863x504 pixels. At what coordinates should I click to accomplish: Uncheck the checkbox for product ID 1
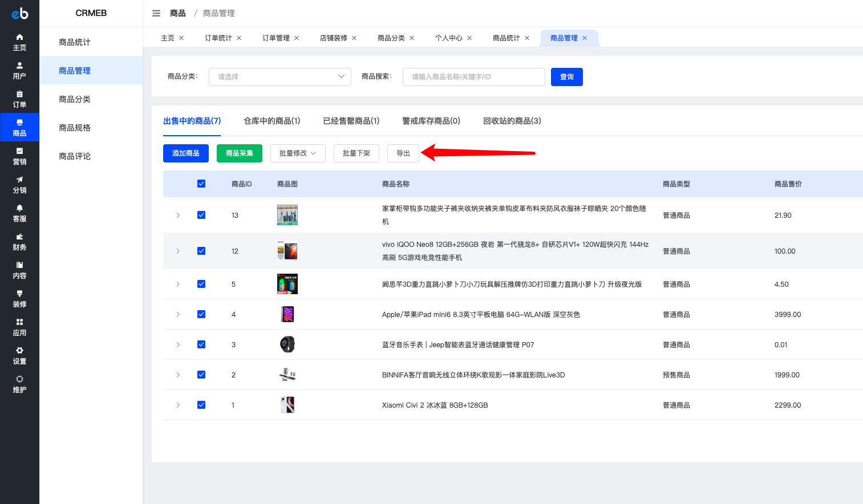click(x=201, y=405)
